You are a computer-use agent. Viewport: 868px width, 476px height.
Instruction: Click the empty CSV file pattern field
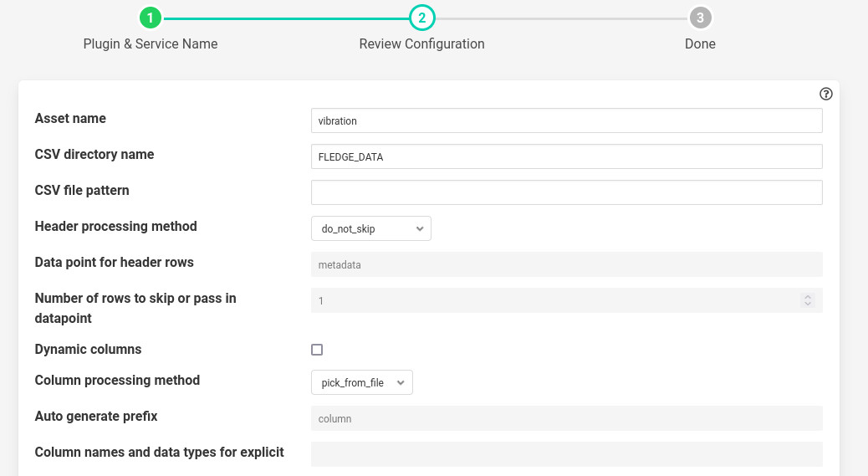(x=566, y=192)
